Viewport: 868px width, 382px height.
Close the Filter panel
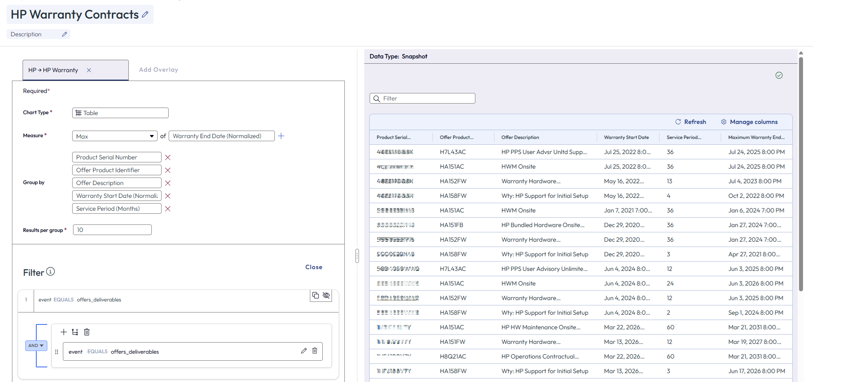314,267
